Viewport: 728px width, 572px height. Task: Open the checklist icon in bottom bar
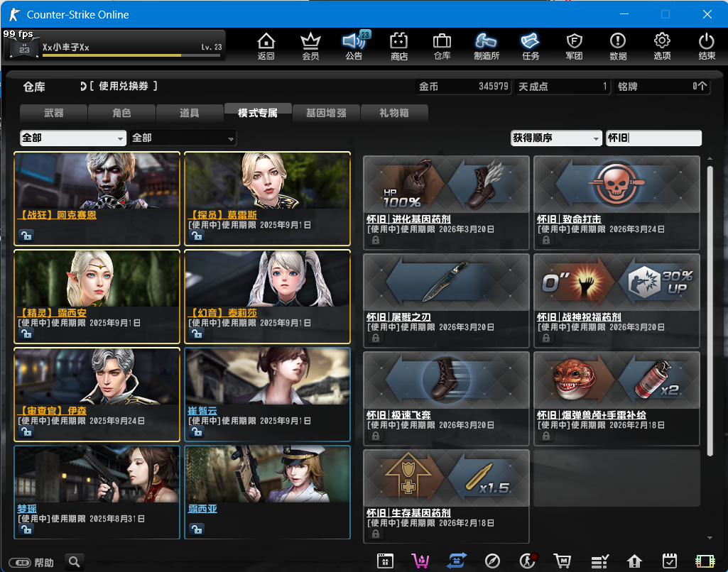tap(599, 562)
